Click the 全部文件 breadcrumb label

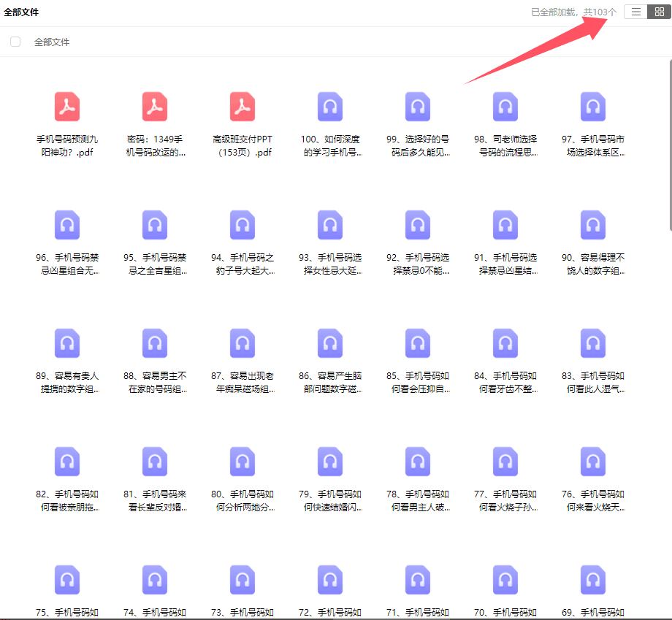[x=52, y=42]
